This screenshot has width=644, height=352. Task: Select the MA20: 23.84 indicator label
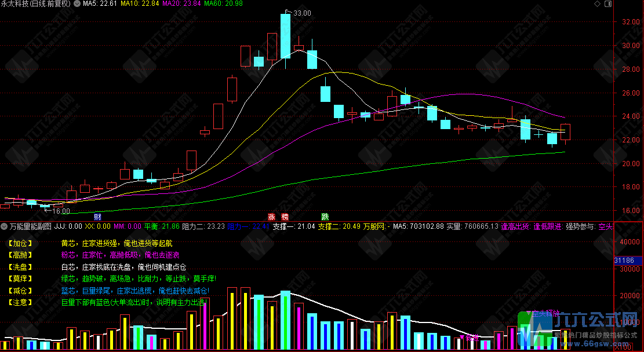point(182,3)
